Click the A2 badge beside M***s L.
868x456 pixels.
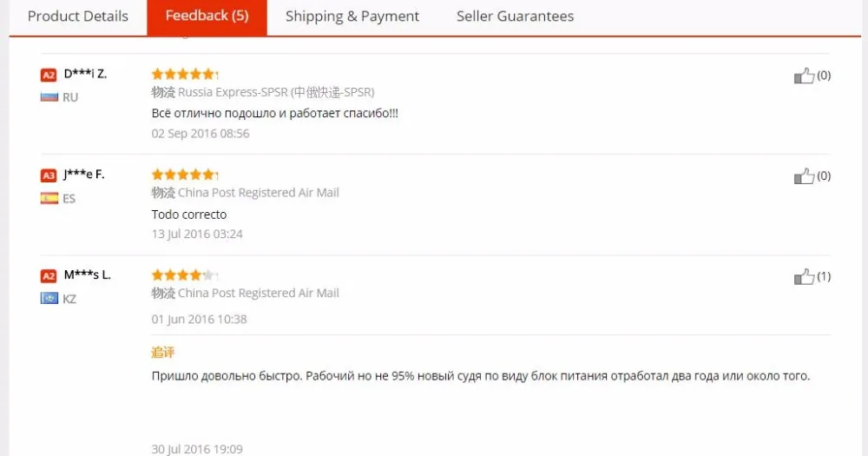pyautogui.click(x=49, y=276)
